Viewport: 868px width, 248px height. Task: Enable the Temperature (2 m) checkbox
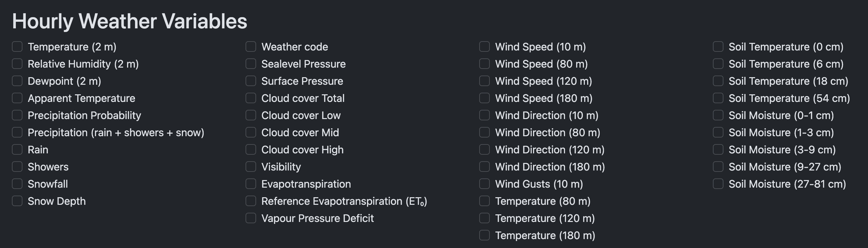click(17, 47)
